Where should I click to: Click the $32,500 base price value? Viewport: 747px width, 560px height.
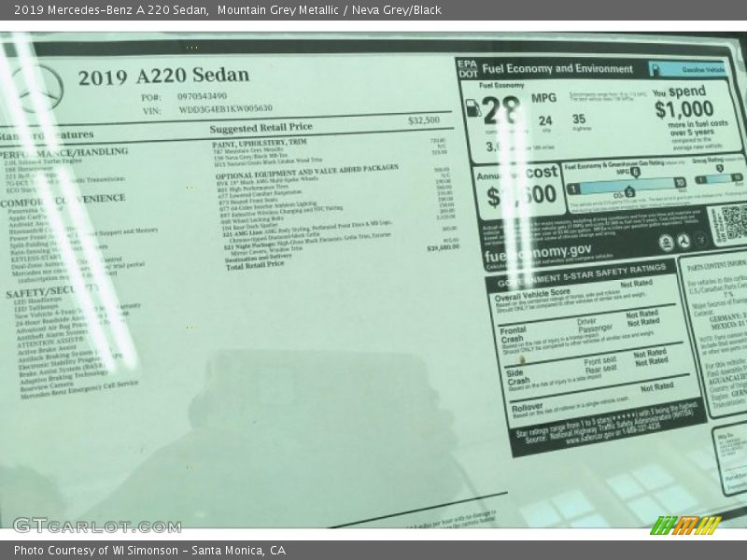424,120
